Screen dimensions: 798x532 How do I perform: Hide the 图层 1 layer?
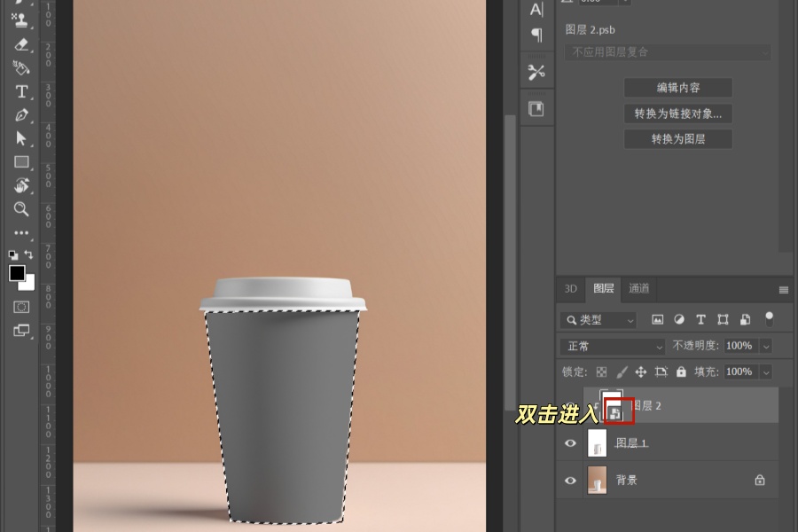point(570,443)
